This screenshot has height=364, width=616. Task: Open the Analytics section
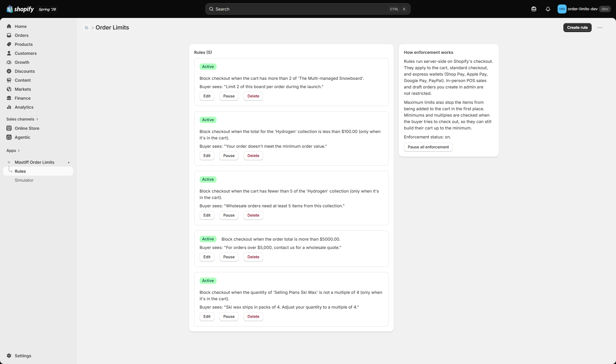38,107
